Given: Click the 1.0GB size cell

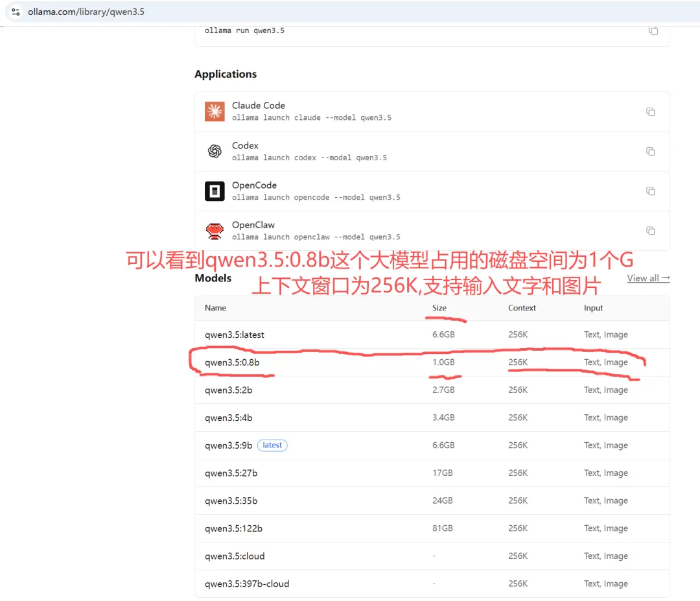Looking at the screenshot, I should pos(444,362).
